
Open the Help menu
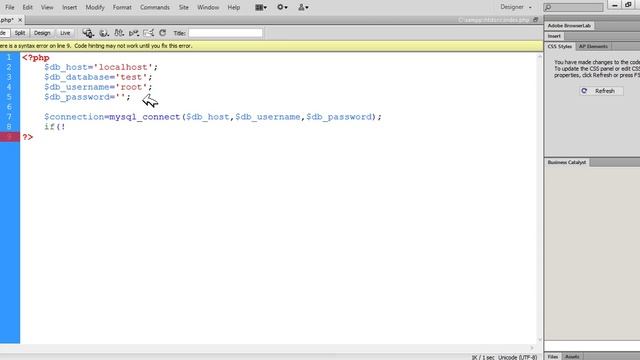point(233,7)
